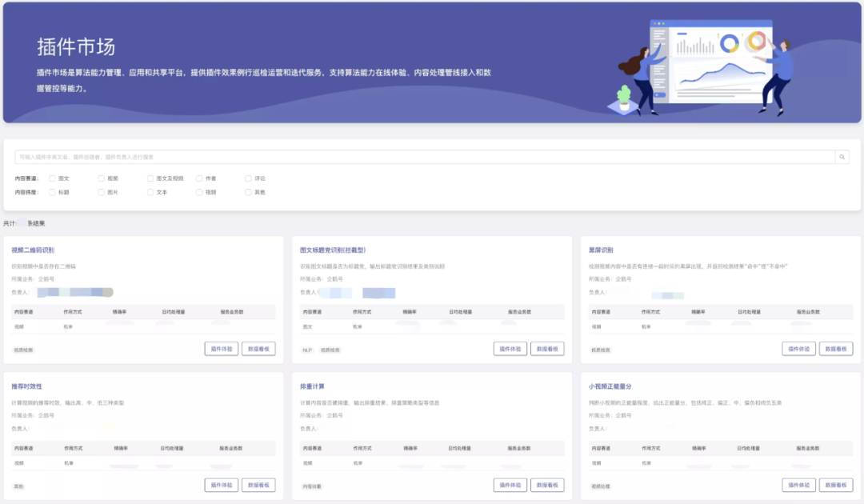The height and width of the screenshot is (504, 864).
Task: Click 数据看板 on 推荐时效性 card
Action: click(x=258, y=486)
